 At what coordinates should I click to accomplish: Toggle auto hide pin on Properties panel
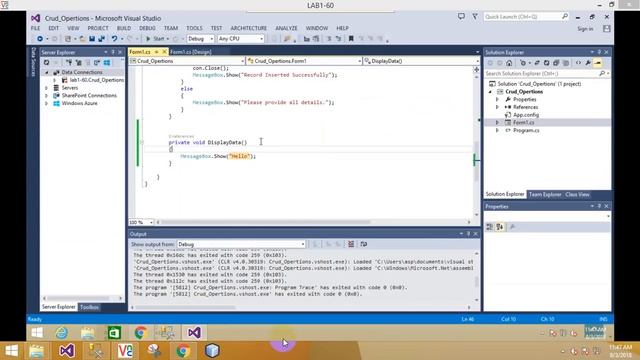pyautogui.click(x=599, y=207)
